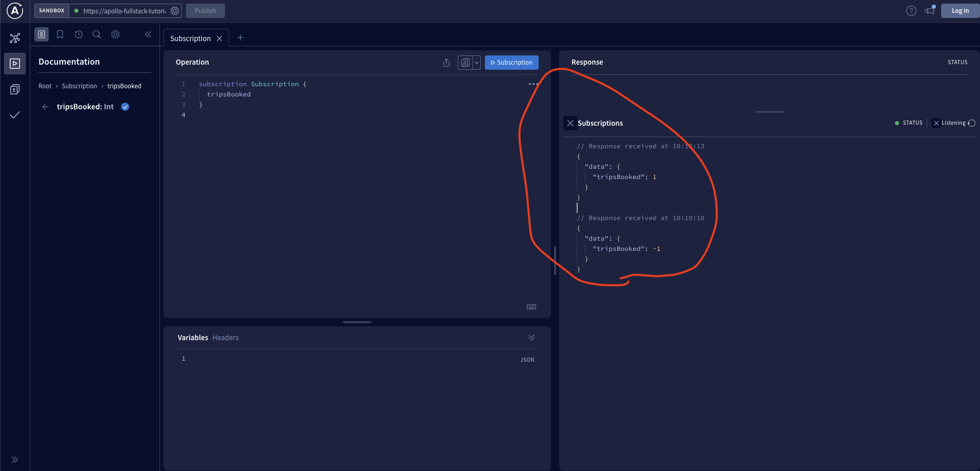Screen dimensions: 980x471
Task: Edit the sandbox endpoint URL field
Action: [124, 11]
